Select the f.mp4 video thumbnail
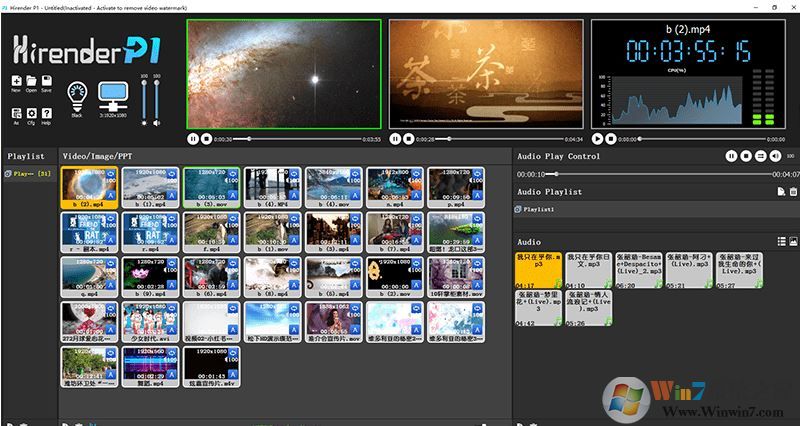The height and width of the screenshot is (426, 800). click(x=211, y=232)
